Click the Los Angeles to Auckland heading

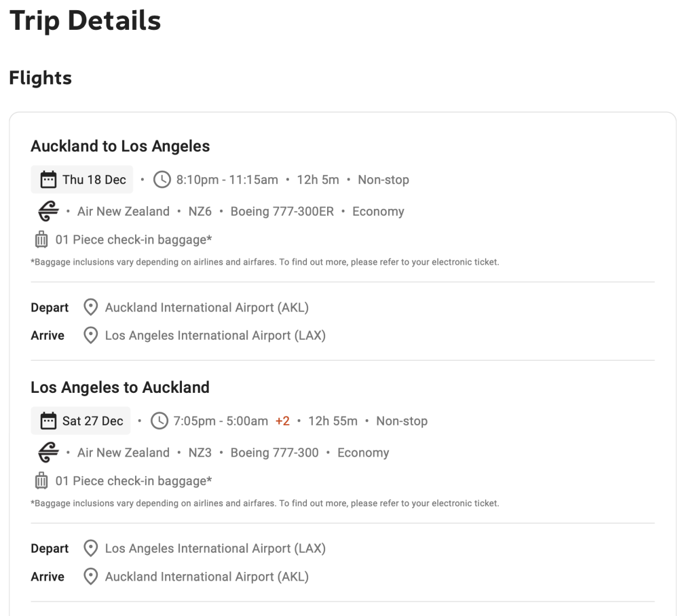coord(120,387)
